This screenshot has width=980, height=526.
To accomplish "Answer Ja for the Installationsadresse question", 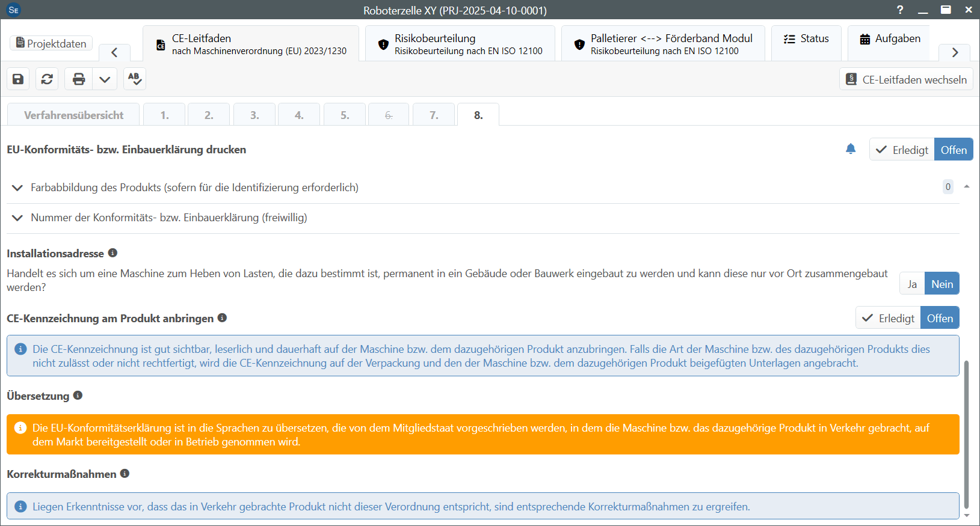I will tap(912, 284).
